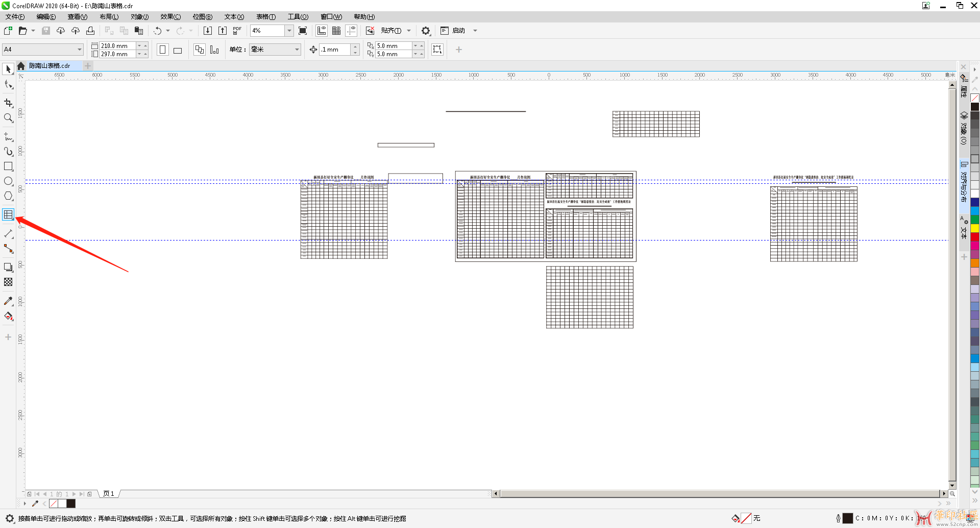Toggle show grid button

pos(336,31)
